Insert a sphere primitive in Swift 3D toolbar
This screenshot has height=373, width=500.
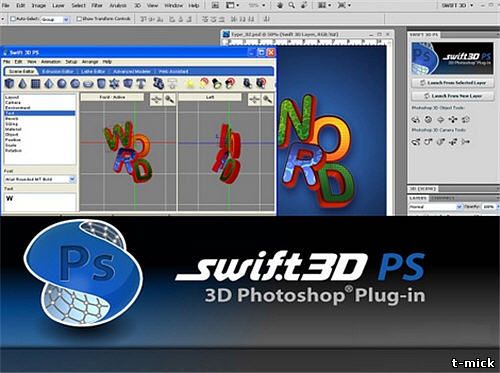[x=62, y=84]
